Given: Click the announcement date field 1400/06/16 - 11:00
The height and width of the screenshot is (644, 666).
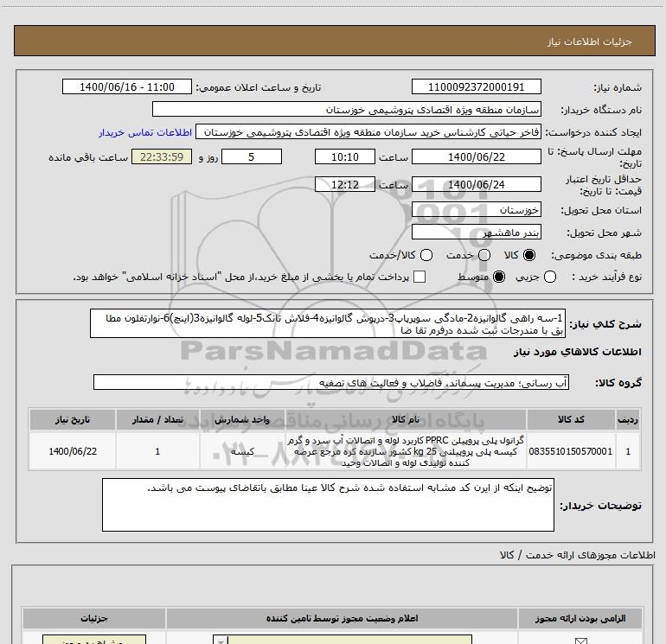Looking at the screenshot, I should 127,87.
